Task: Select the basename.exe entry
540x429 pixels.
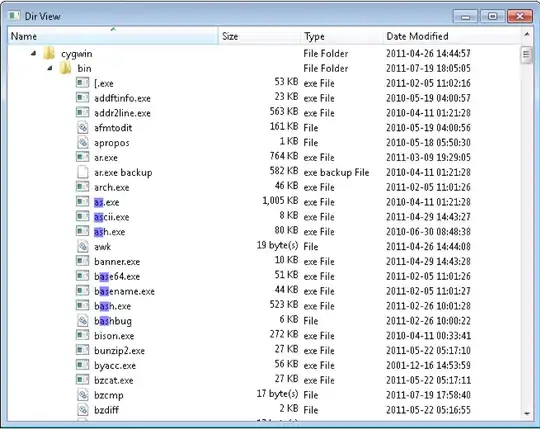Action: pyautogui.click(x=124, y=291)
